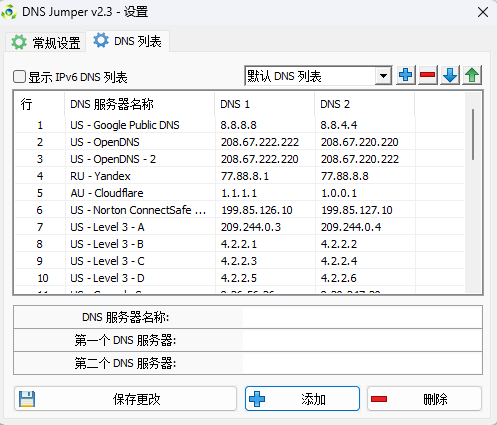Click the DNS 服务器名称 column header
The image size is (497, 425).
point(140,104)
